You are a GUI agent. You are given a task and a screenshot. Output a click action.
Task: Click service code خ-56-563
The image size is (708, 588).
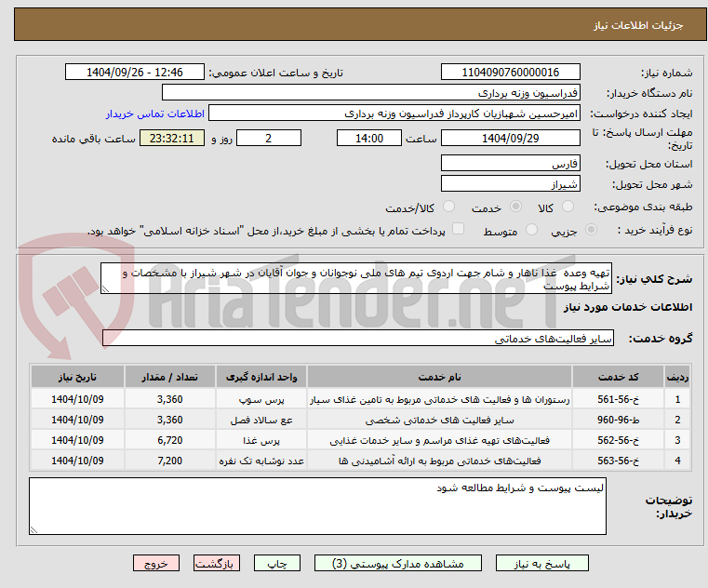[618, 461]
